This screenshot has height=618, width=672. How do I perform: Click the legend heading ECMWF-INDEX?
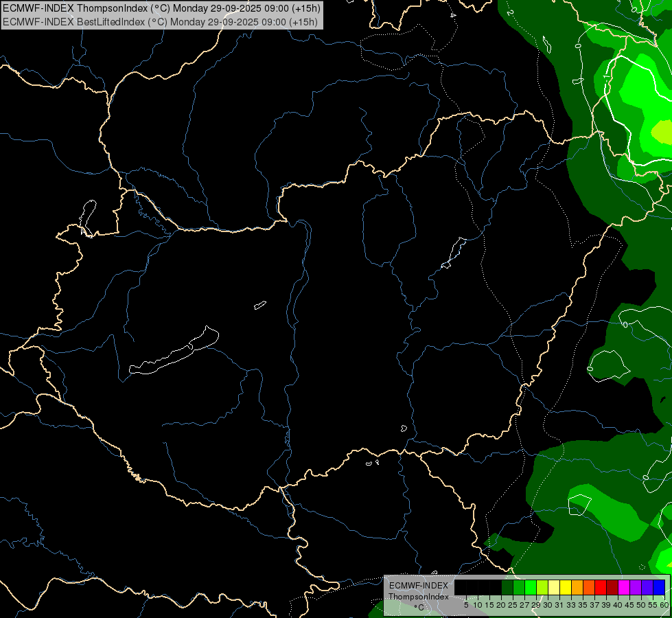(419, 586)
